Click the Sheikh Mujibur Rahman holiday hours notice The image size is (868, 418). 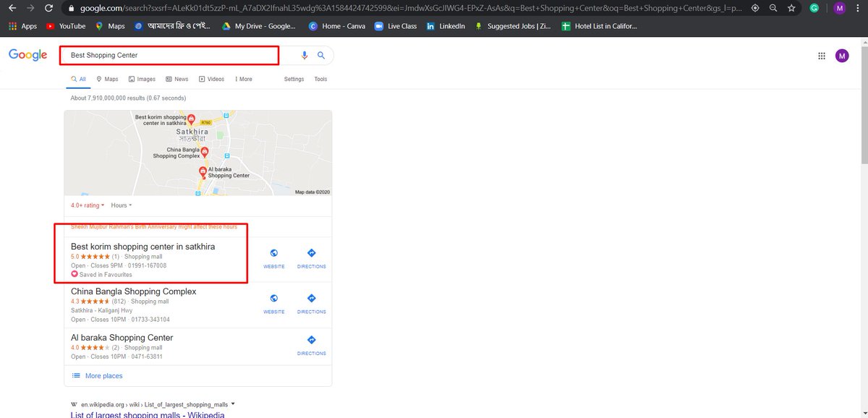click(154, 227)
